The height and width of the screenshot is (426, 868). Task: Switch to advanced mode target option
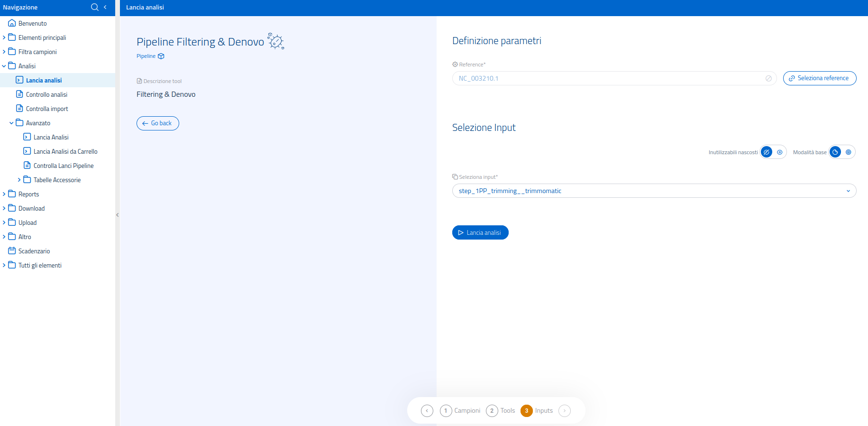coord(848,152)
